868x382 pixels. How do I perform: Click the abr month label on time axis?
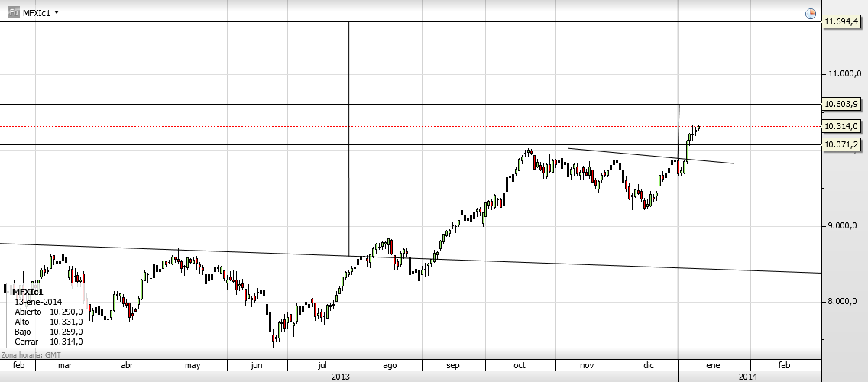click(127, 365)
